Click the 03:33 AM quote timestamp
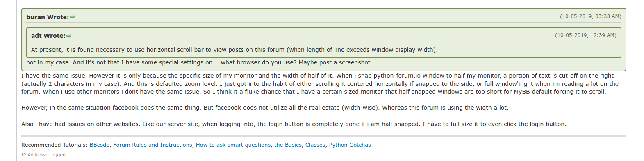Viewport: 644px width, 161px height. [591, 16]
